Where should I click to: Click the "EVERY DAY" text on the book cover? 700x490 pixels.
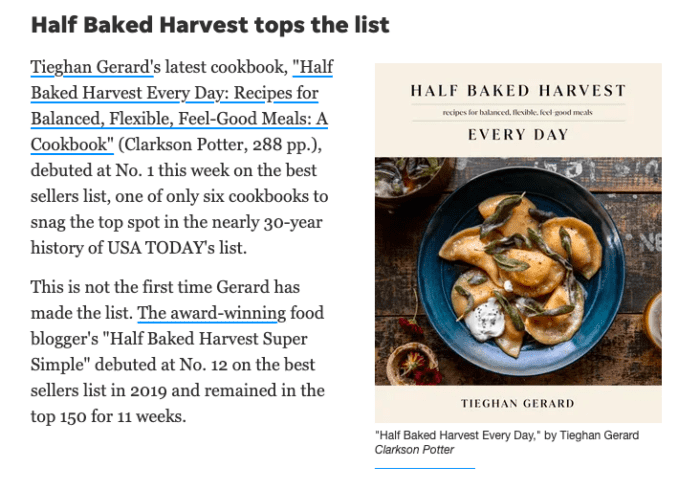518,135
